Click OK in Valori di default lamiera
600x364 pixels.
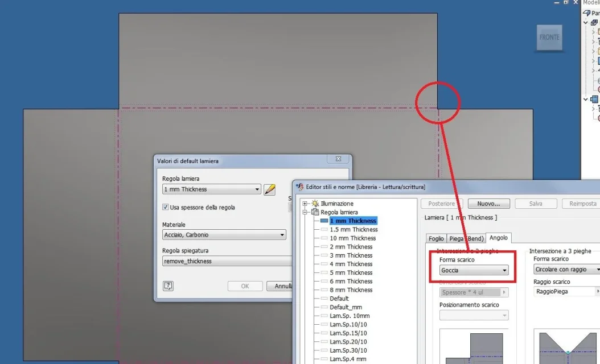[x=245, y=286]
